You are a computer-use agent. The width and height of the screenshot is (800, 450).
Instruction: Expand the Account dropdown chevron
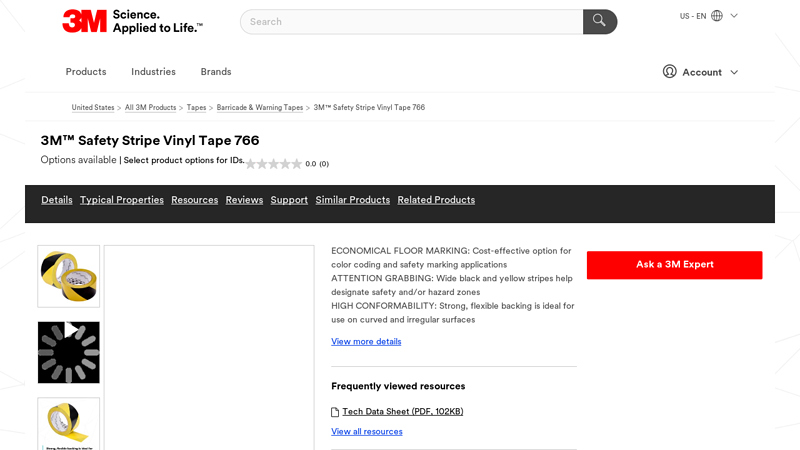click(x=734, y=72)
